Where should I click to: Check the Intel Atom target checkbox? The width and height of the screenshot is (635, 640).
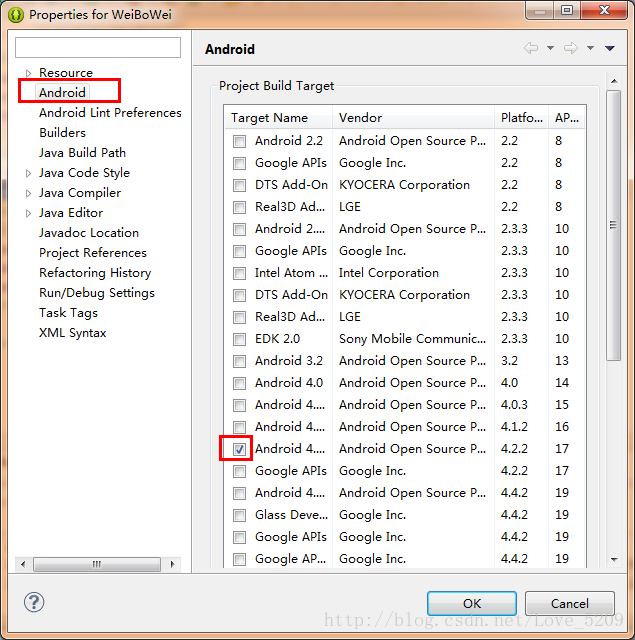[239, 273]
